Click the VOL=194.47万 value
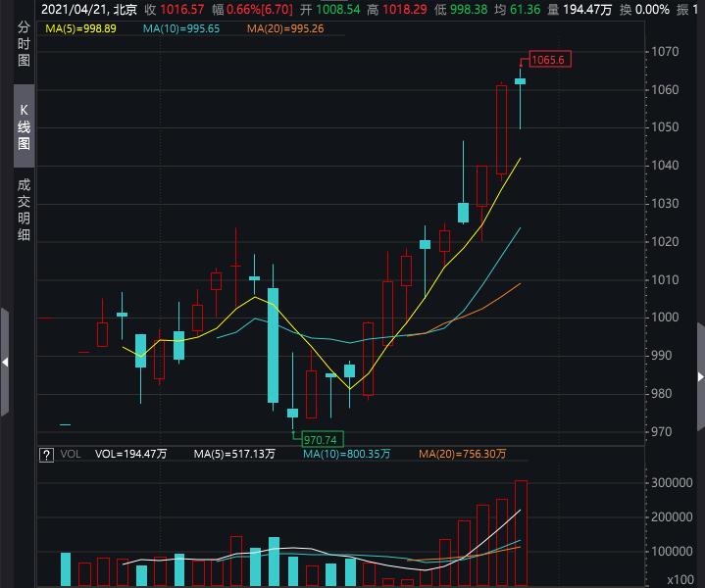 pos(130,454)
